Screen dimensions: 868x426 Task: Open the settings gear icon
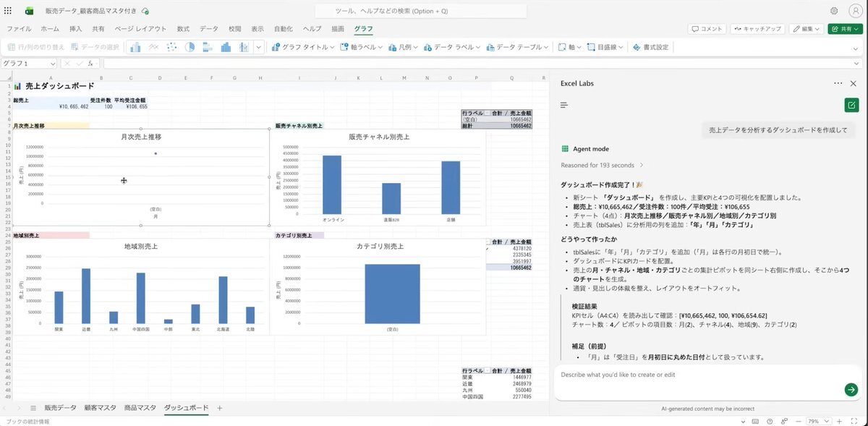pyautogui.click(x=834, y=11)
